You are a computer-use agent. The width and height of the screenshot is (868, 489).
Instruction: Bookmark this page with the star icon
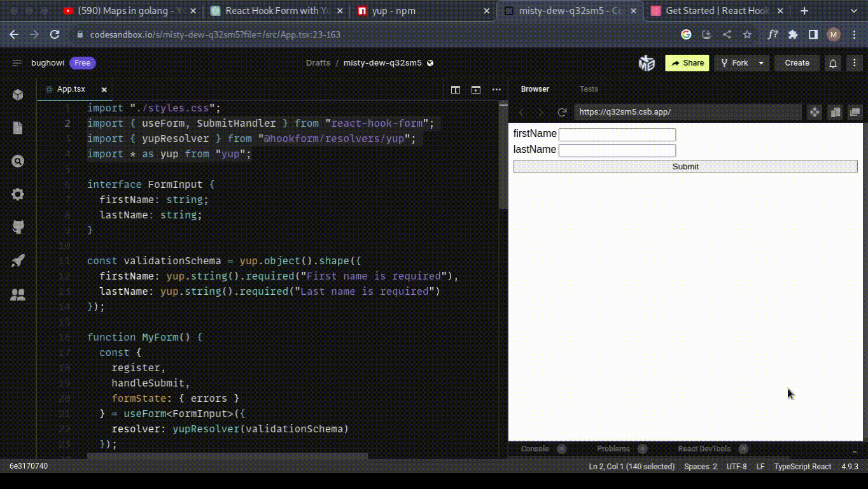click(747, 35)
